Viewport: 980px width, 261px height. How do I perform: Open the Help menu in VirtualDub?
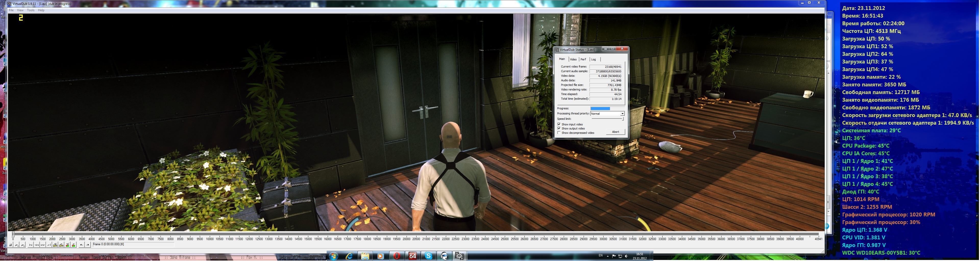[x=41, y=10]
